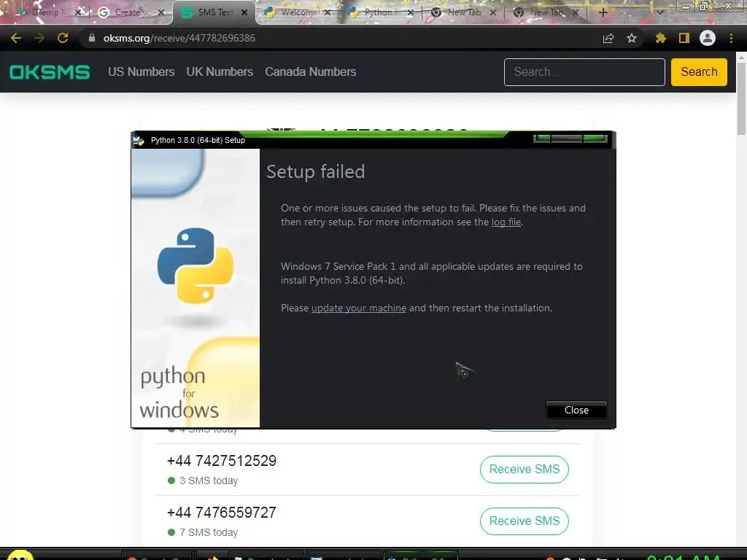Click the Python logo in setup sidebar
The image size is (747, 560).
(x=196, y=265)
